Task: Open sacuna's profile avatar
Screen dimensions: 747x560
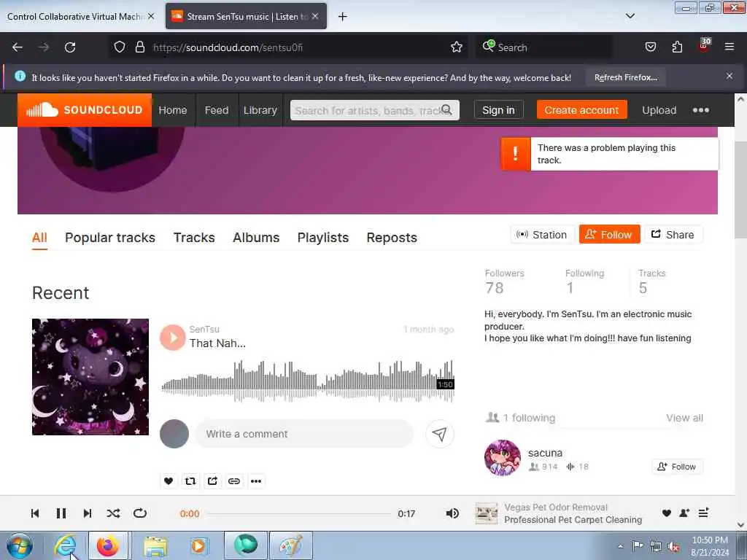Action: 502,458
